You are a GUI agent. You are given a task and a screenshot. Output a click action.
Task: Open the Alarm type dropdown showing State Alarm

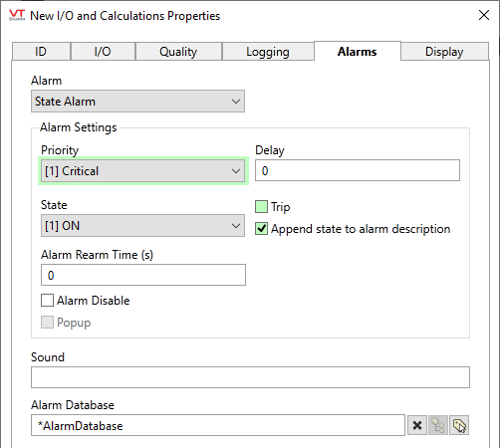coord(137,102)
